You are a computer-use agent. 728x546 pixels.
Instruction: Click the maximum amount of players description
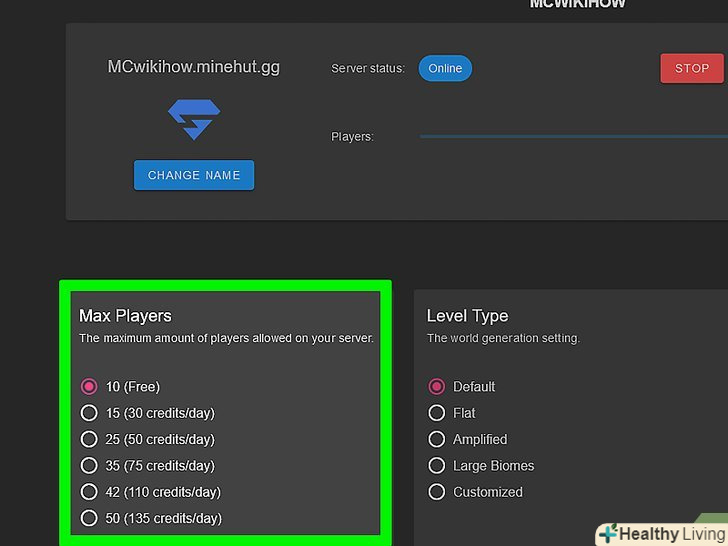pos(226,338)
